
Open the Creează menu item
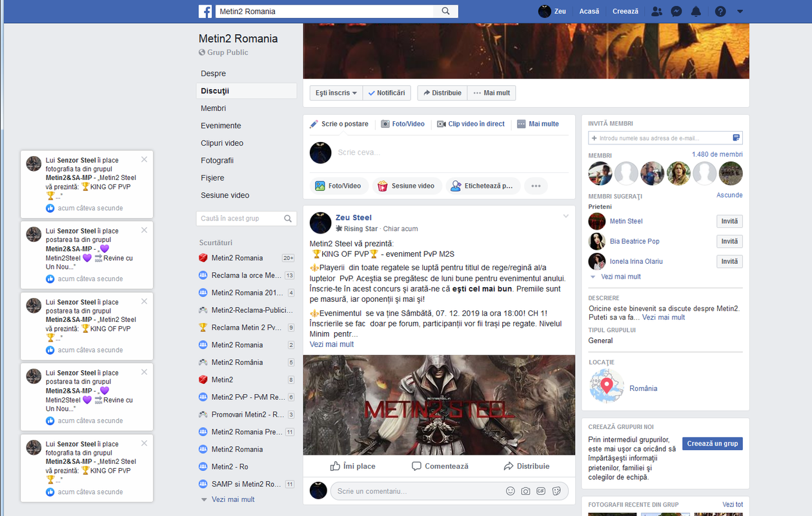point(625,11)
